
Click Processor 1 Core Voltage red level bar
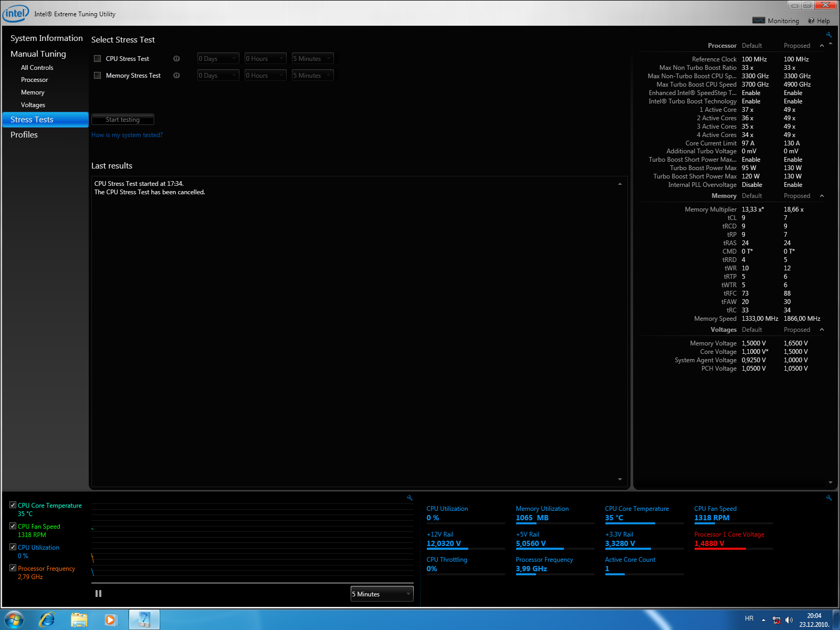click(733, 549)
